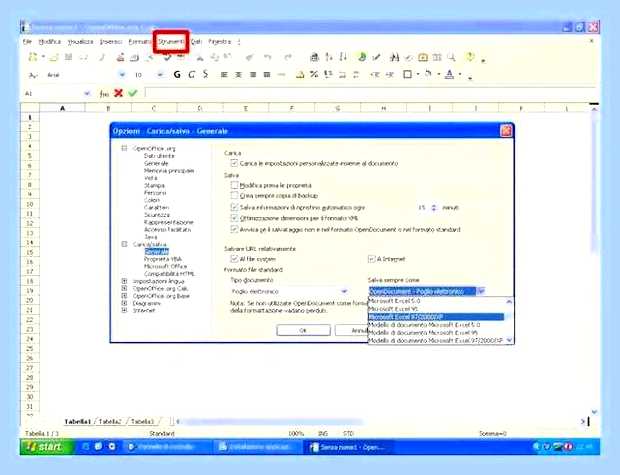Click the green checkmark accept icon
The width and height of the screenshot is (620, 475).
click(132, 93)
